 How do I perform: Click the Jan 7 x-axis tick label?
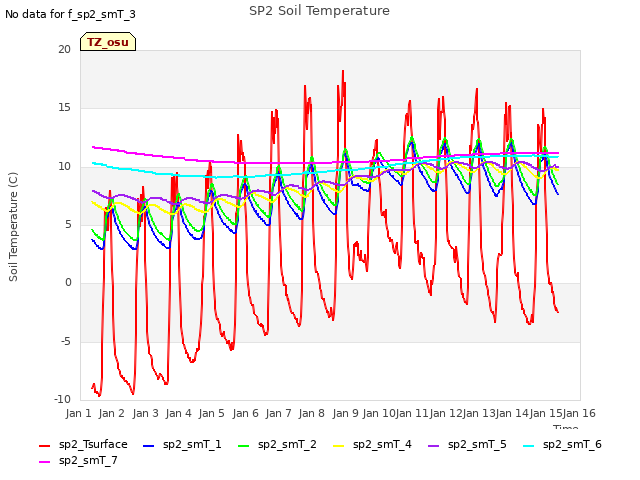(x=278, y=413)
